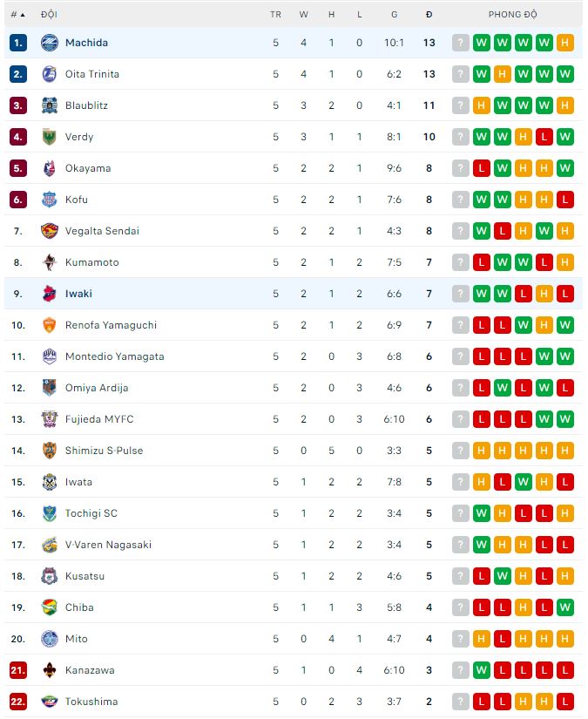The width and height of the screenshot is (588, 719).
Task: Click the Shimizu S-Pulse club logo
Action: pos(49,451)
